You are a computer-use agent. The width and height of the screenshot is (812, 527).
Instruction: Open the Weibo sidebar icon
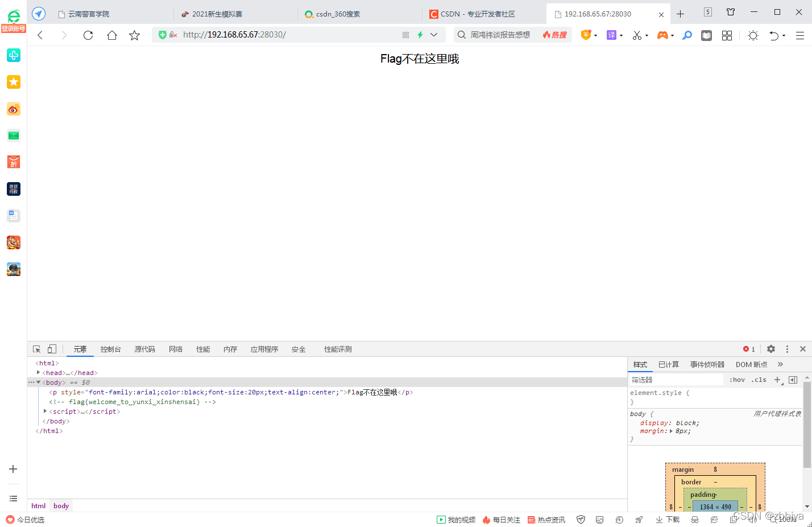[x=14, y=109]
